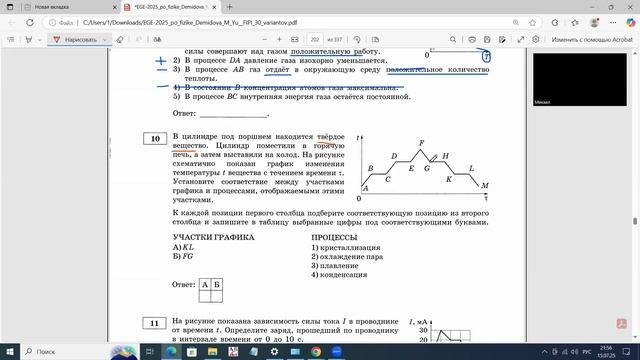Open the zoom indicator in address bar
640x360 pixels.
click(516, 22)
